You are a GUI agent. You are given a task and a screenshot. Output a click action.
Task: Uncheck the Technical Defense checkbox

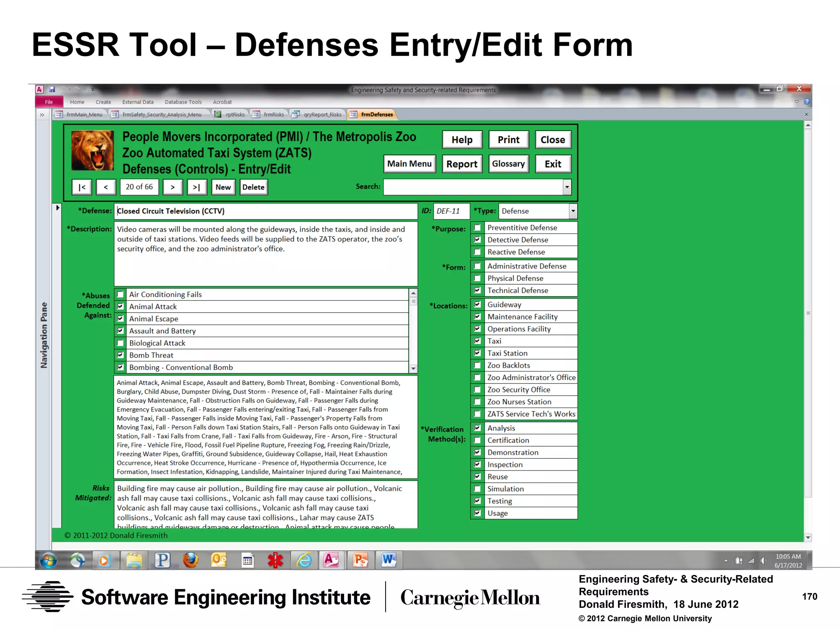point(477,290)
